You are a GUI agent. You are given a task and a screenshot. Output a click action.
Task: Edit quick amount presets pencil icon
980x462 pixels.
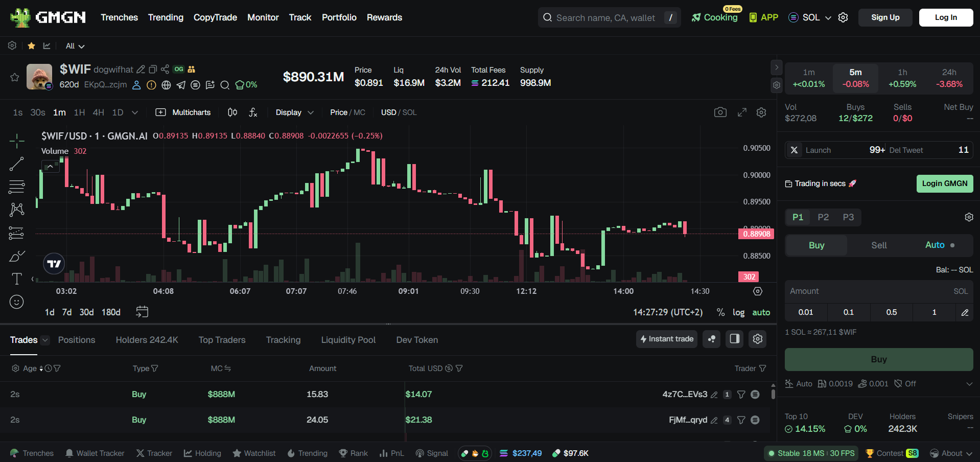(965, 312)
